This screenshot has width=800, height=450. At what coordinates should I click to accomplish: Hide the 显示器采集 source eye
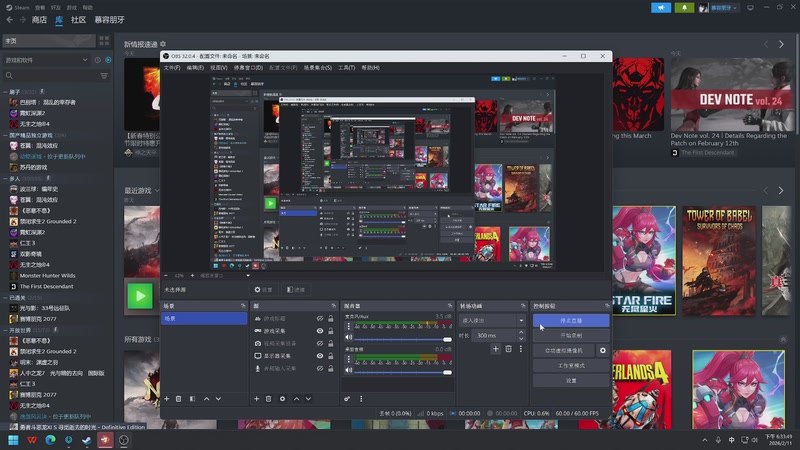click(320, 356)
